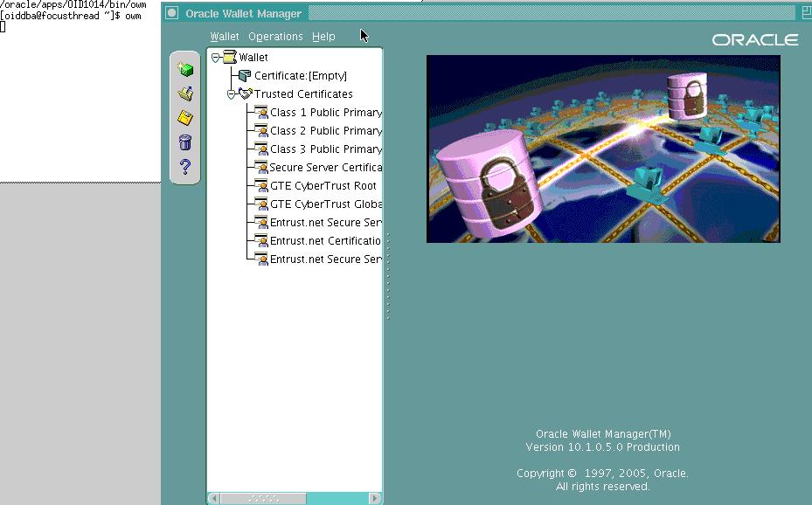Open the Help menu

[323, 37]
